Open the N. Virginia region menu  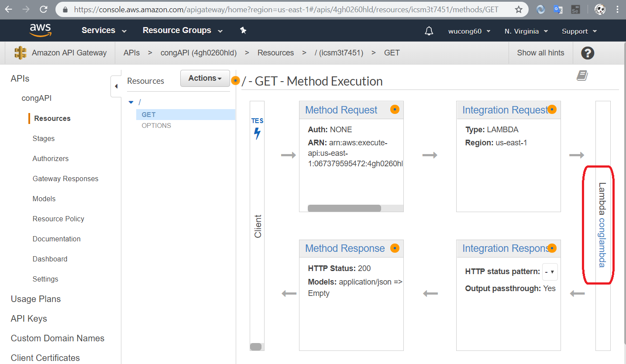(x=526, y=31)
